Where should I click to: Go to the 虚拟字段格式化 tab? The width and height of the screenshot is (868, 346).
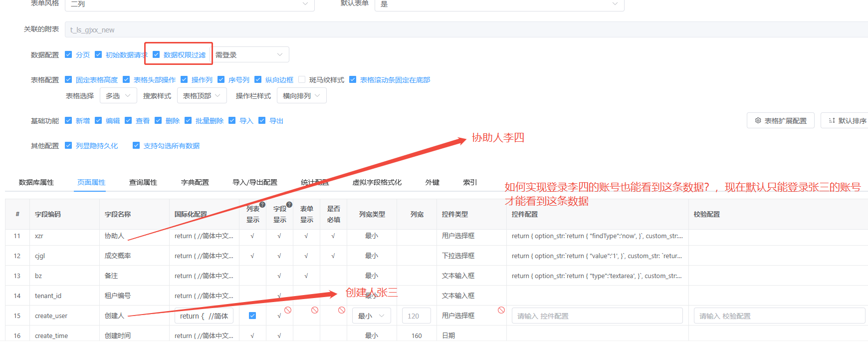click(x=377, y=183)
